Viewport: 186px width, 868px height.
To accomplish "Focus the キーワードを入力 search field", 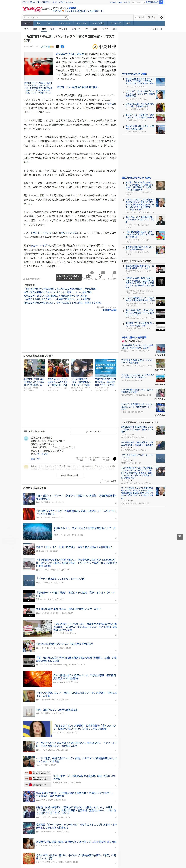I will tap(44, 17).
